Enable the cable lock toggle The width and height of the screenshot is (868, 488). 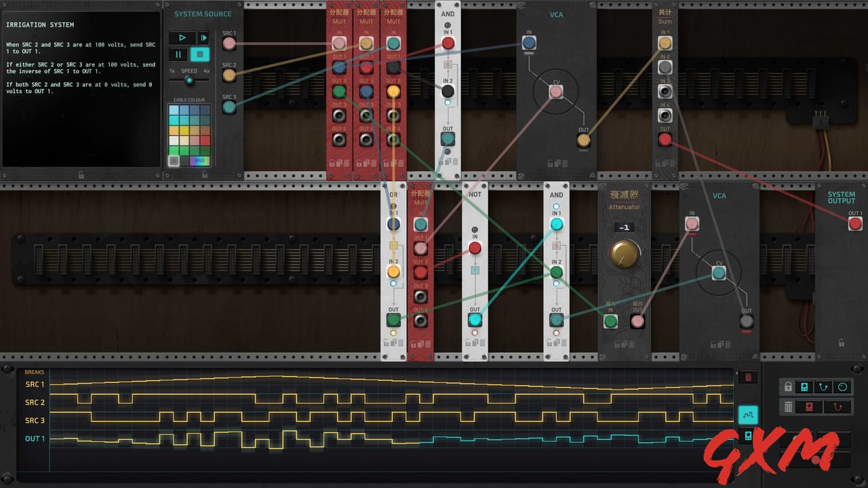[x=823, y=387]
